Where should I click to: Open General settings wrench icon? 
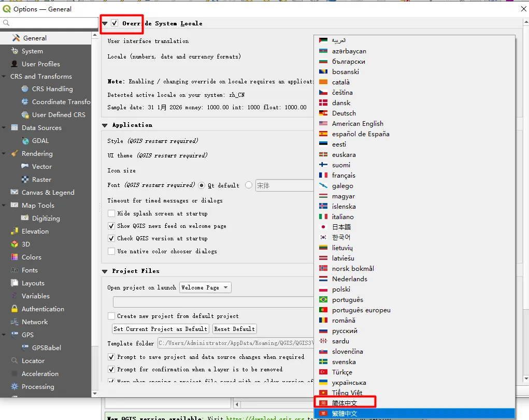16,38
